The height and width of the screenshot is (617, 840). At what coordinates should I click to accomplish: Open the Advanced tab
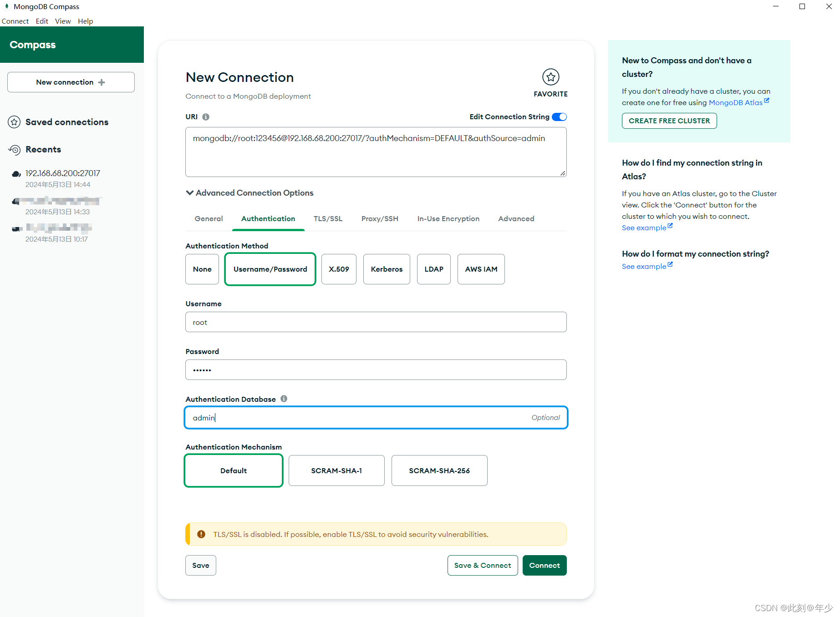(x=516, y=219)
